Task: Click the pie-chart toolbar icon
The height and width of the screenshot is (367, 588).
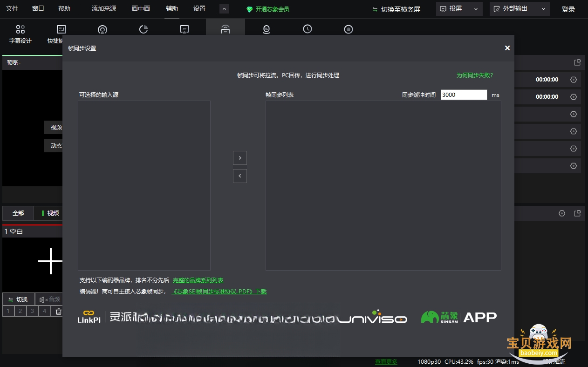Action: click(144, 29)
